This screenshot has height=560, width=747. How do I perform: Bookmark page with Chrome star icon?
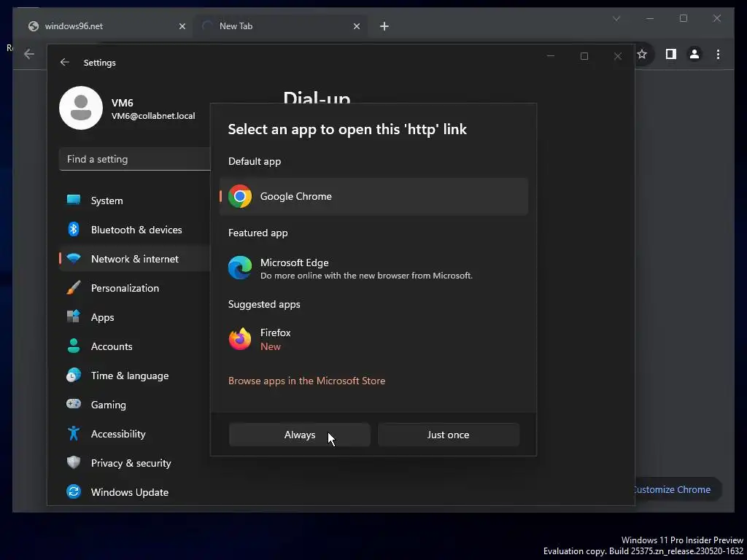642,54
